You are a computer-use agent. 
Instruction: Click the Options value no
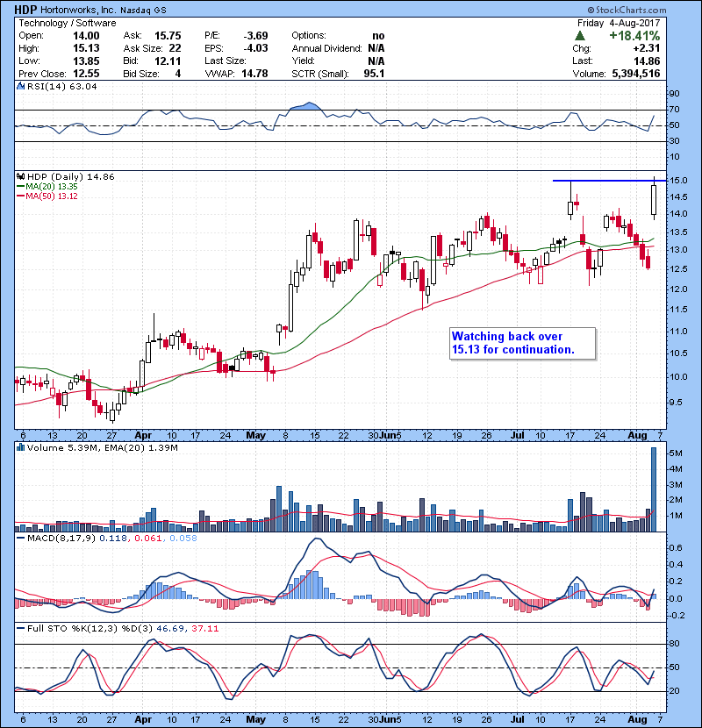pos(379,36)
